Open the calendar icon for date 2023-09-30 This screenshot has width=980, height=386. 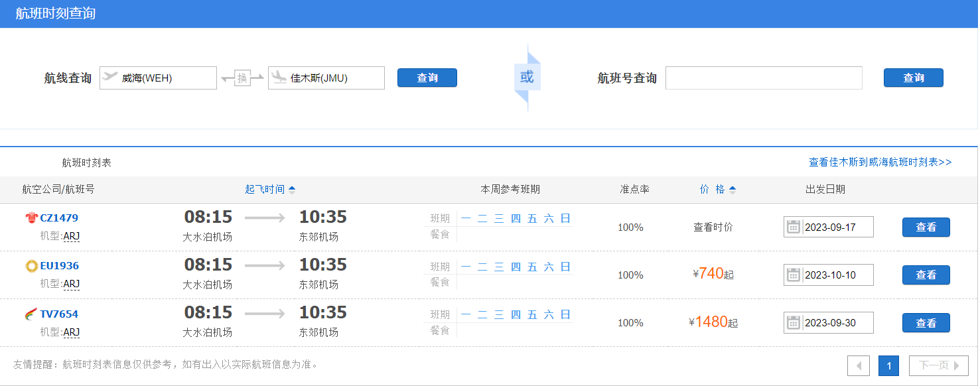pyautogui.click(x=793, y=322)
